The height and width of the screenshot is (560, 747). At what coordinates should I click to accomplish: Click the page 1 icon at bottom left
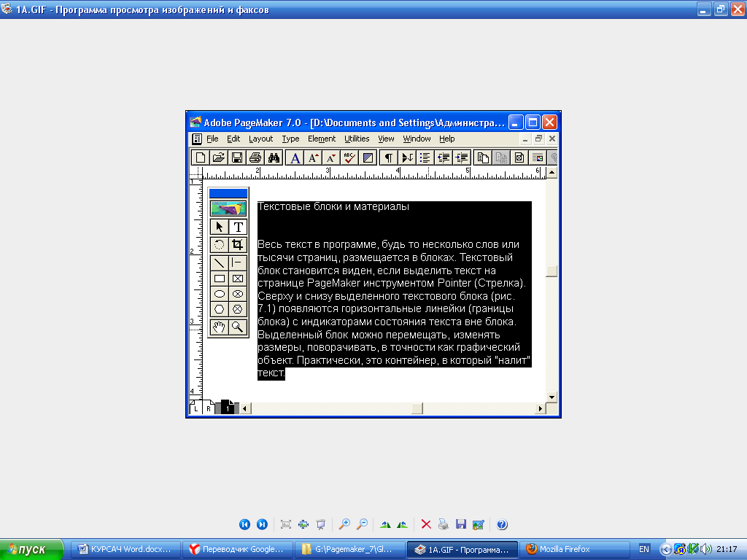coord(228,408)
